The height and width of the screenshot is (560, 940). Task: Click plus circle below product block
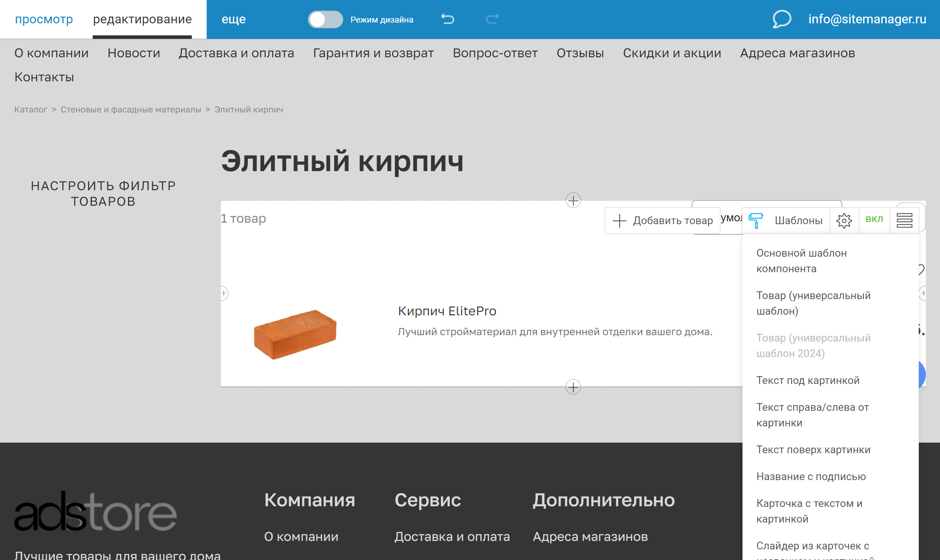(573, 387)
